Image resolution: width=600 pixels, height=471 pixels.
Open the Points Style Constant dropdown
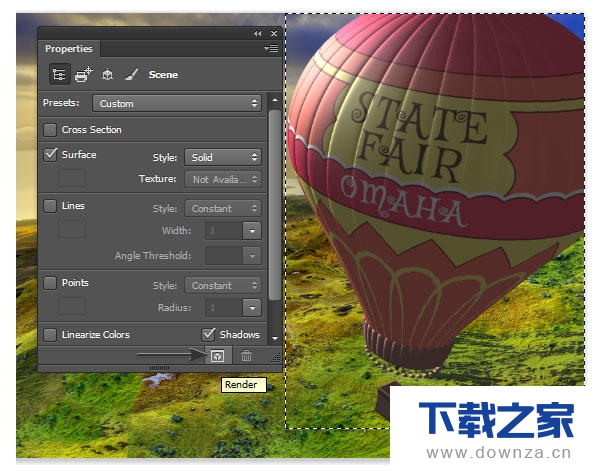(x=223, y=285)
